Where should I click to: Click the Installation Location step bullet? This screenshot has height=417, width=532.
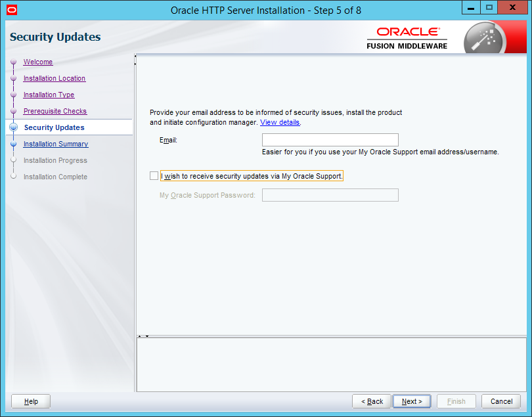pyautogui.click(x=13, y=79)
